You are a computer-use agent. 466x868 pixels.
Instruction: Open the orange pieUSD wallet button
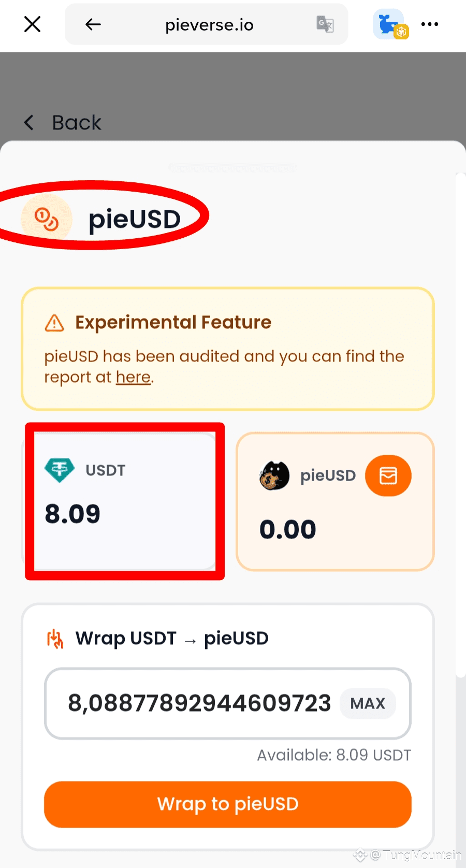point(388,475)
